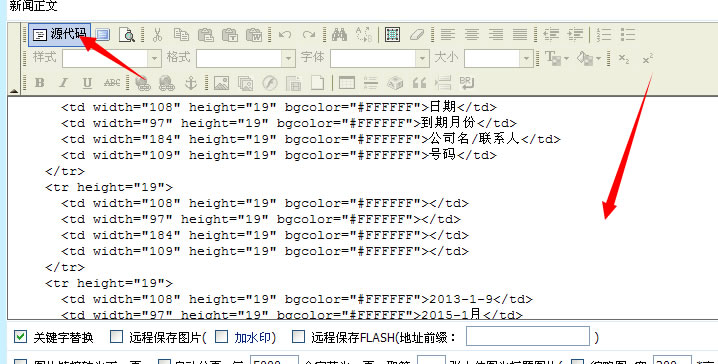Click the code line containing 2013-1-9

(297, 299)
